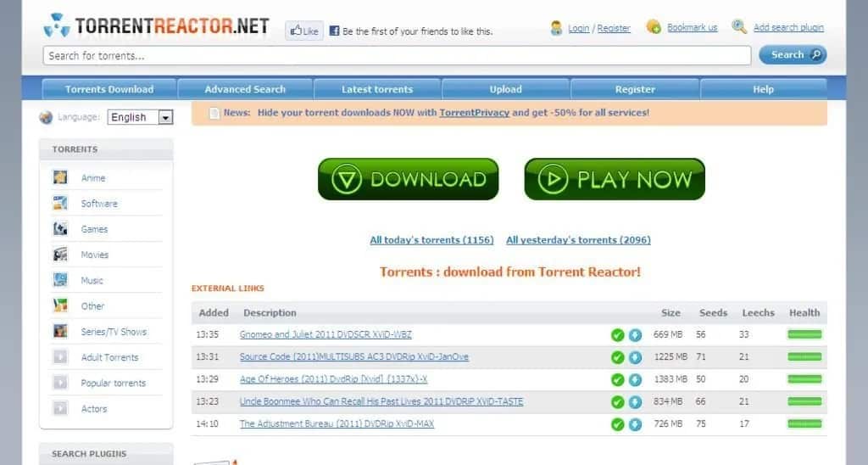Open the Advanced Search tab
This screenshot has height=465, width=868.
(x=245, y=89)
